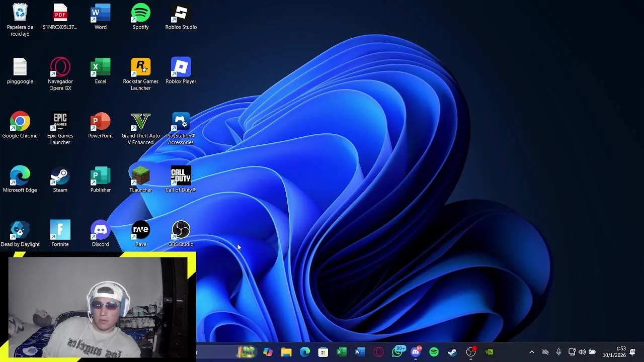Select the Microsoft Edge desktop shortcut
The height and width of the screenshot is (362, 644).
tap(20, 179)
